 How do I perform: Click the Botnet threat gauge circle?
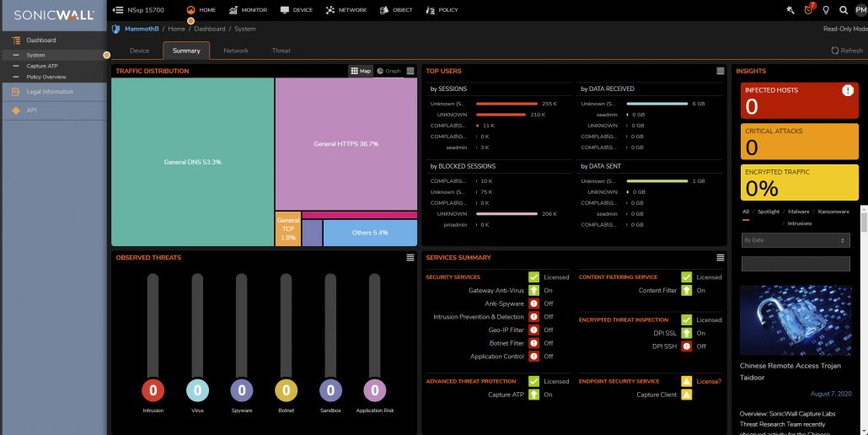pyautogui.click(x=287, y=390)
